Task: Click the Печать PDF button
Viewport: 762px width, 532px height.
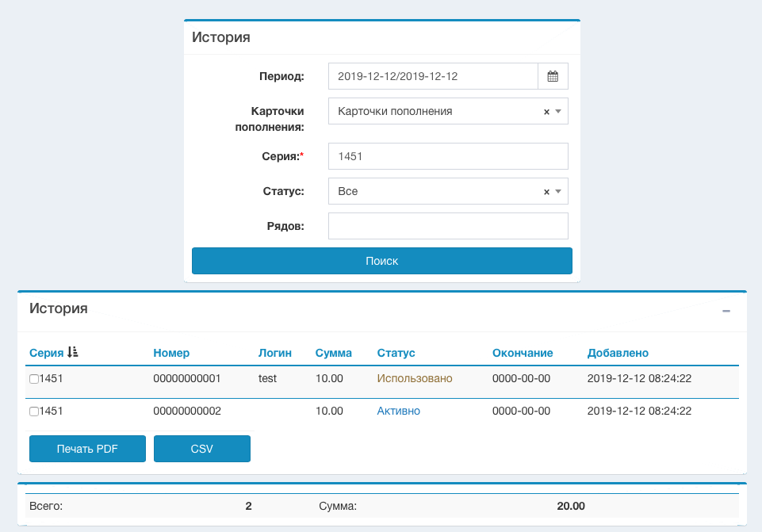Action: click(x=87, y=449)
